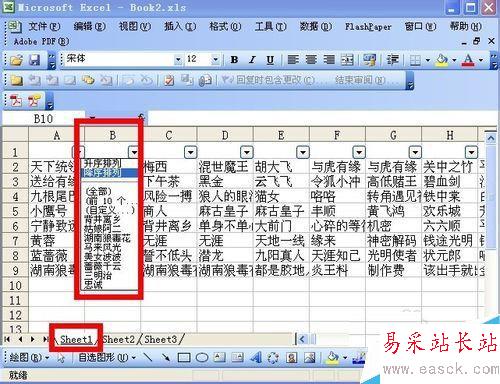Screen dimensions: 500x384
Task: Click the B10 name box
Action: pyautogui.click(x=43, y=119)
